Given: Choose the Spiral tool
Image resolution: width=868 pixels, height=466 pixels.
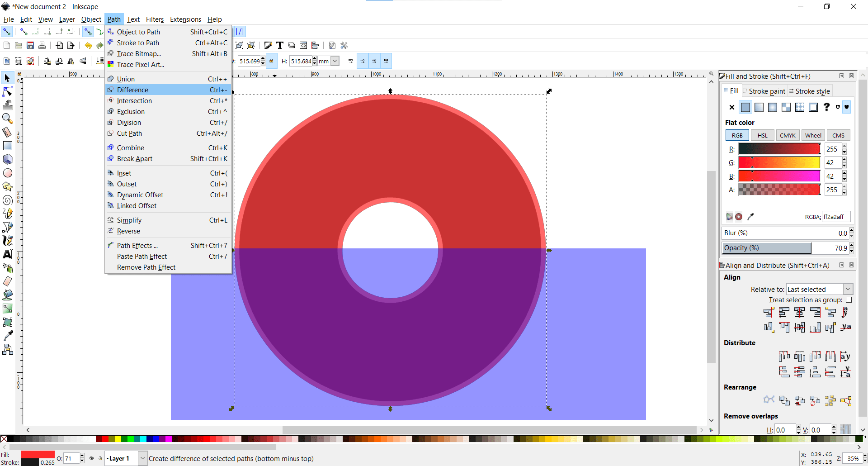Looking at the screenshot, I should pyautogui.click(x=8, y=200).
